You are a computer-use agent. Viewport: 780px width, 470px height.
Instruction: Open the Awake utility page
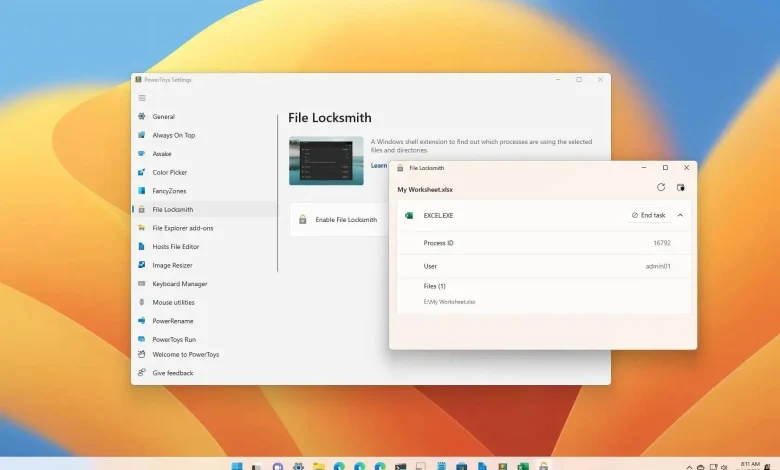(x=162, y=154)
